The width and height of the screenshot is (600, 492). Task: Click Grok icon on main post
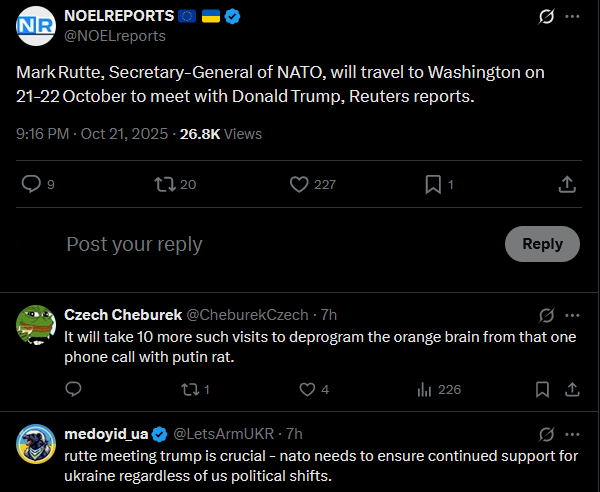point(546,17)
